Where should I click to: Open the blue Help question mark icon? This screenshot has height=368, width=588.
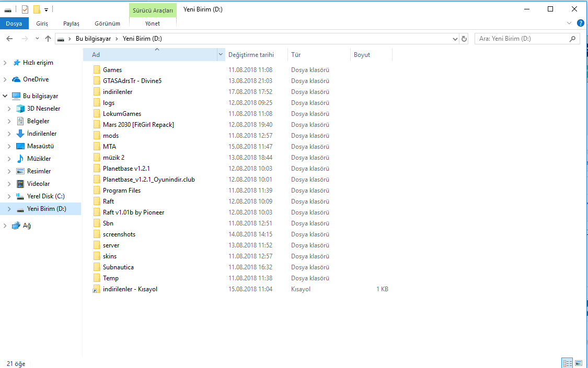(581, 23)
